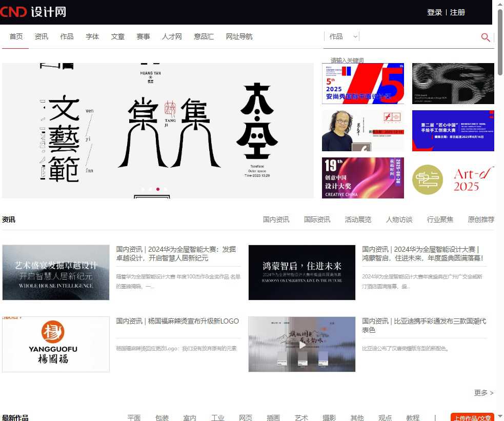The image size is (504, 421).
Task: Click the 登录 link
Action: (x=434, y=12)
